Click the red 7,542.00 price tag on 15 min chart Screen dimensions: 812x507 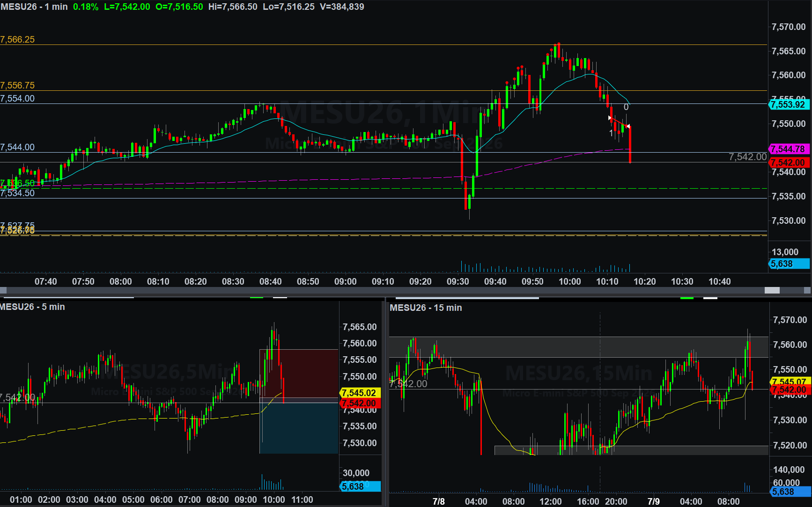790,389
